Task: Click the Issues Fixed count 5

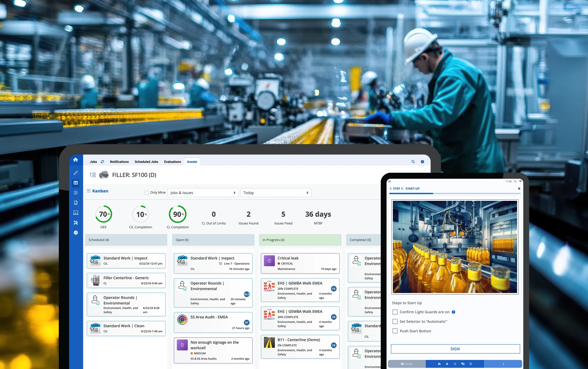Action: click(283, 214)
